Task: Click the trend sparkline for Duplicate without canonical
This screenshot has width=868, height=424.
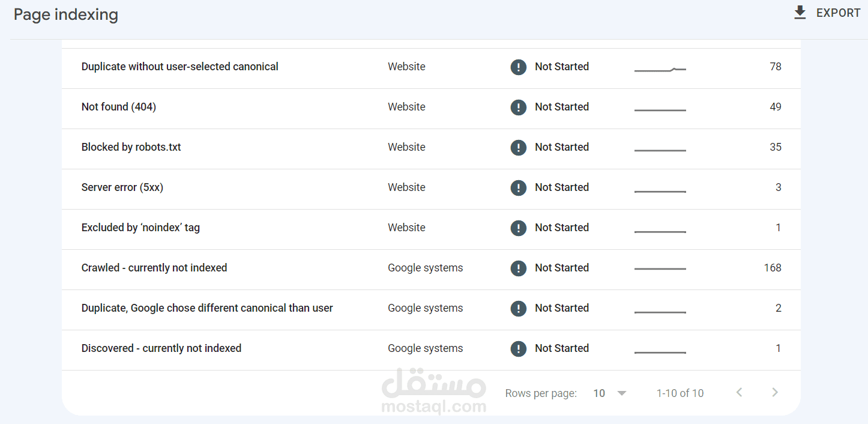Action: pyautogui.click(x=660, y=70)
